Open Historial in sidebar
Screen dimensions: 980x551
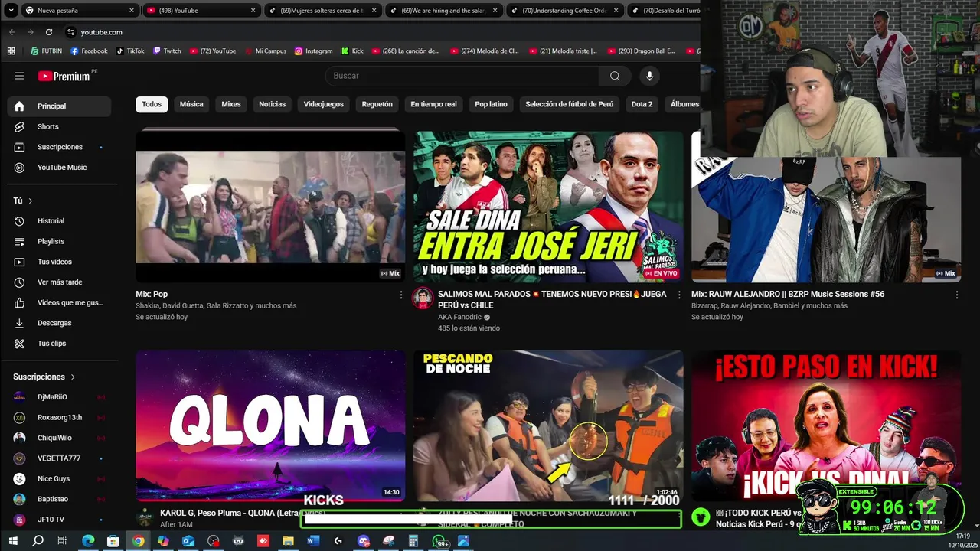[59, 221]
